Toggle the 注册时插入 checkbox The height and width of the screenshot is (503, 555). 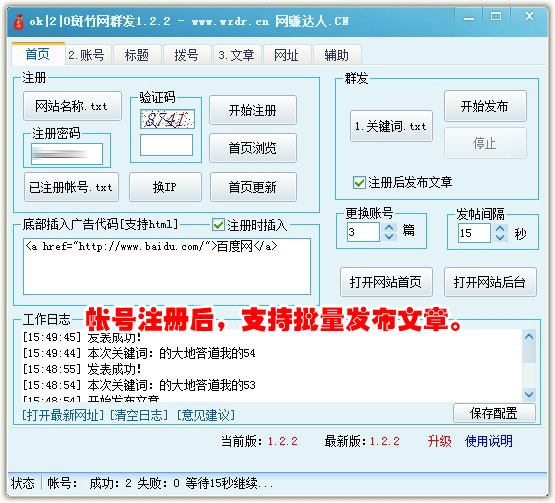218,225
